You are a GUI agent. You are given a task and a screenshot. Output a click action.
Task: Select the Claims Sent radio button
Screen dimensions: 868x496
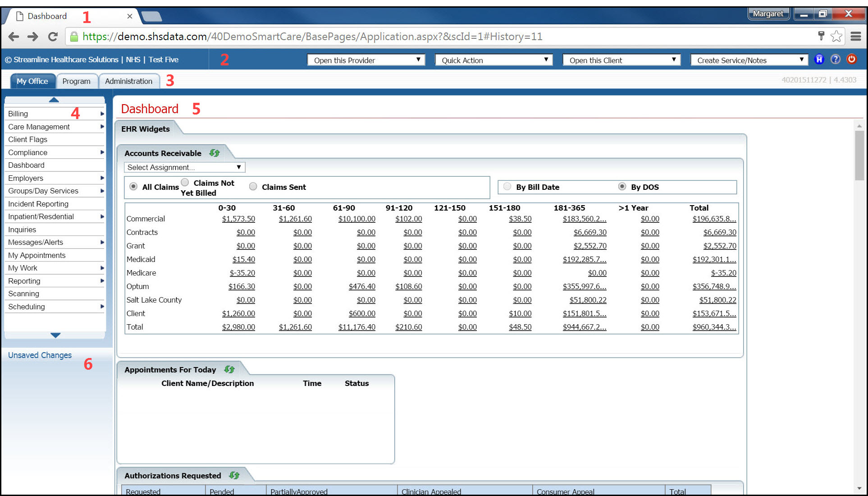click(x=253, y=187)
